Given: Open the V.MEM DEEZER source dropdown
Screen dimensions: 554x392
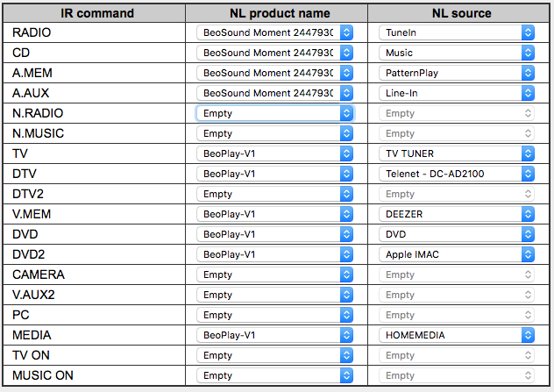Looking at the screenshot, I should click(x=458, y=214).
